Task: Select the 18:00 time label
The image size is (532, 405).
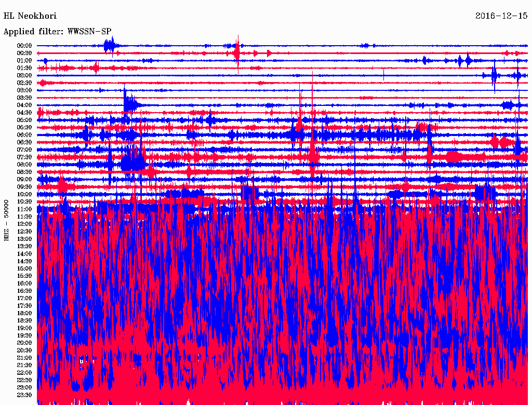Action: pyautogui.click(x=24, y=313)
